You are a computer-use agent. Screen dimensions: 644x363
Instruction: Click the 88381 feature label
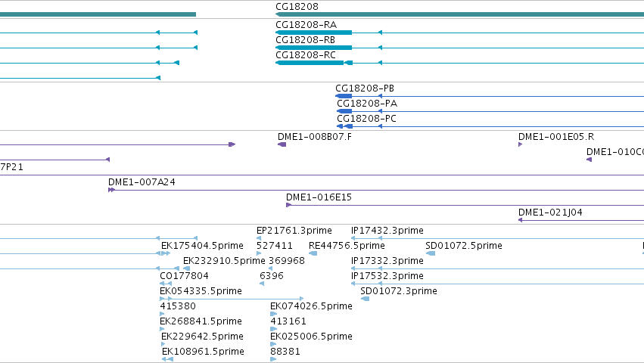click(285, 352)
